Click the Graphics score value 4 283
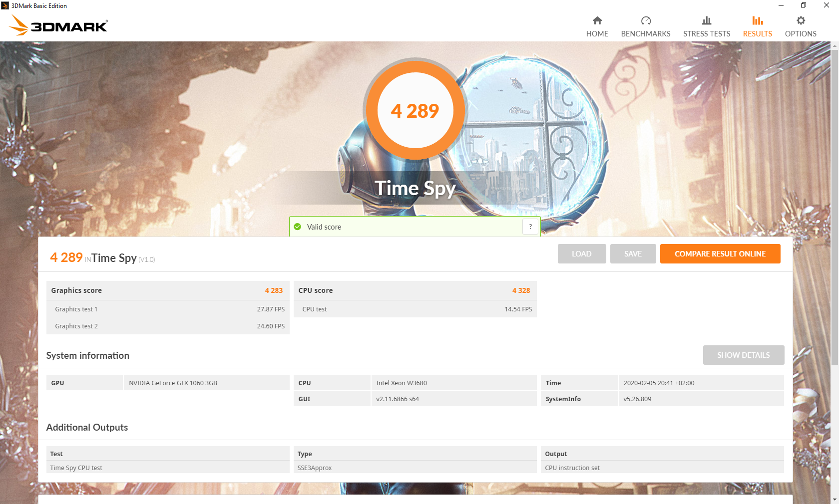Screen dimensions: 839x504 (x=274, y=290)
